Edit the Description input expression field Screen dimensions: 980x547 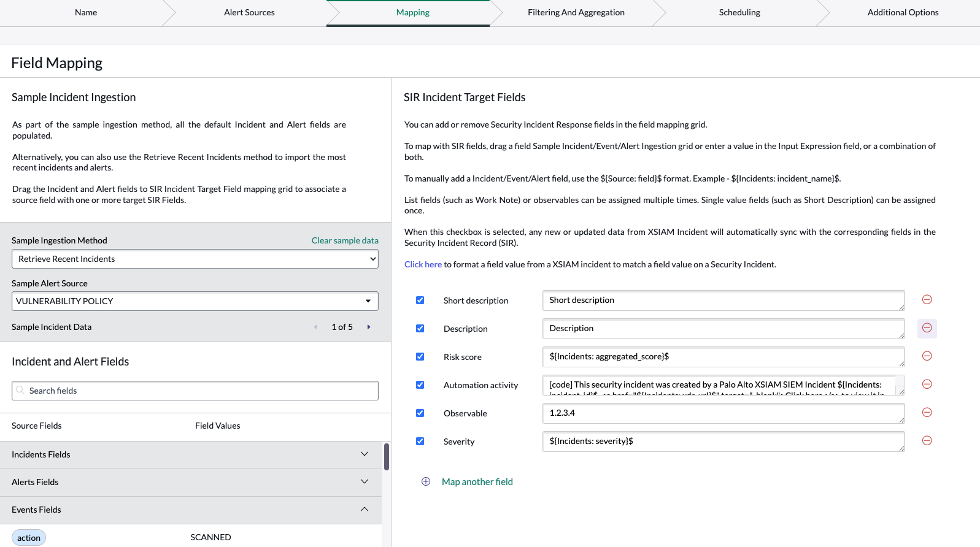click(x=723, y=329)
